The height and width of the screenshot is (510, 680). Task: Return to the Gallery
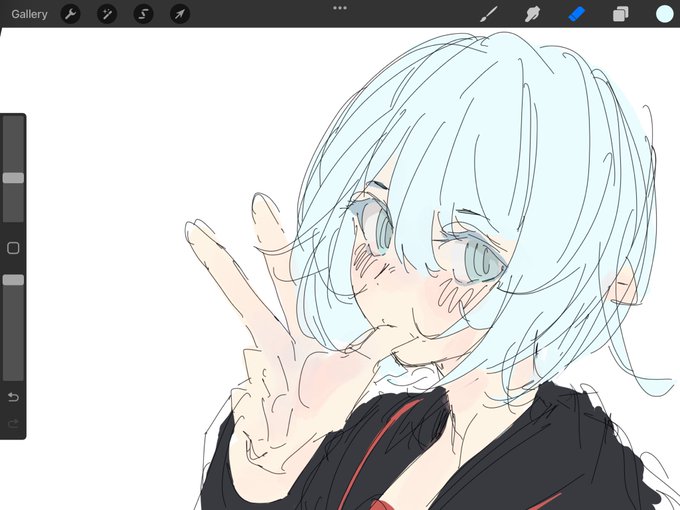(x=29, y=14)
